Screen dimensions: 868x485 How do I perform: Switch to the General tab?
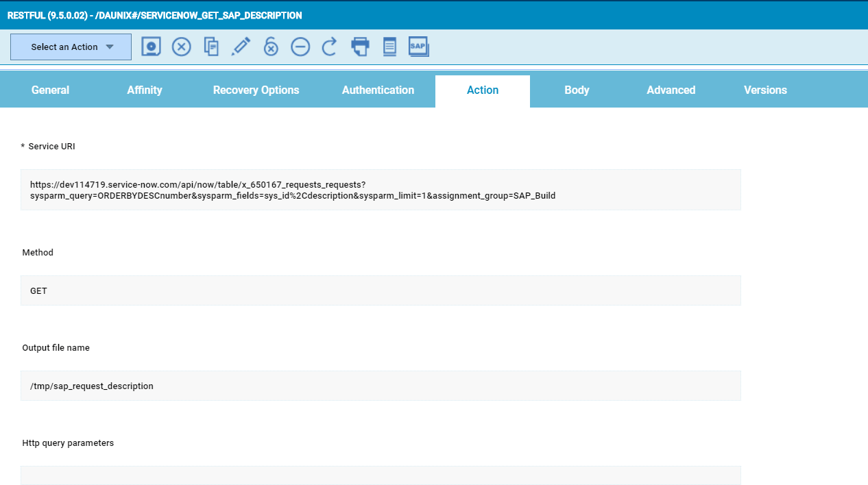50,90
